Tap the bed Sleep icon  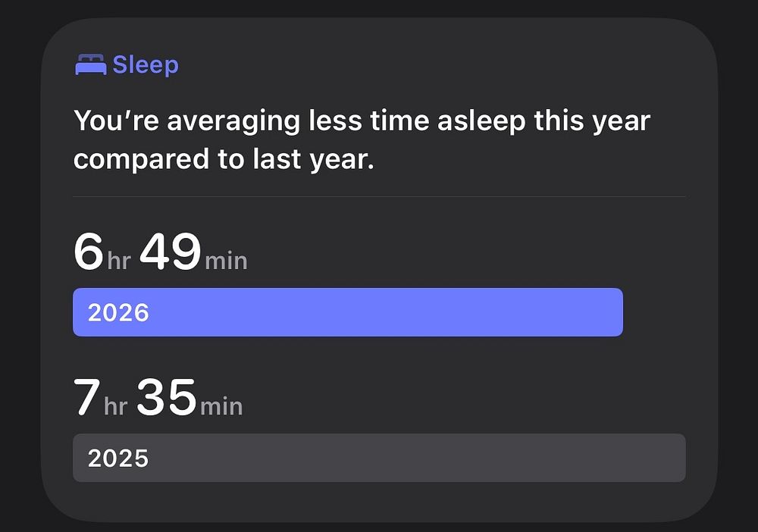pyautogui.click(x=91, y=64)
